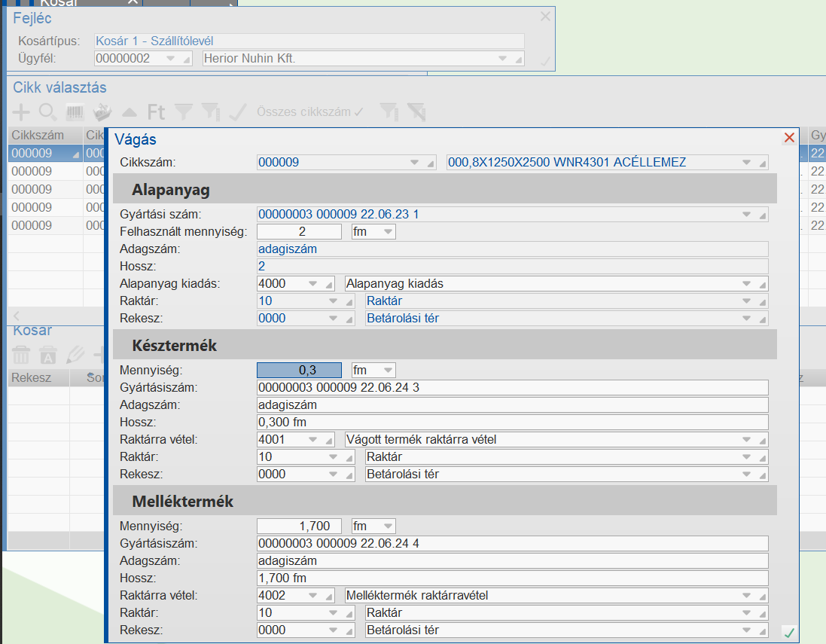Click the barcode scanner icon
Image resolution: width=826 pixels, height=644 pixels.
75,112
